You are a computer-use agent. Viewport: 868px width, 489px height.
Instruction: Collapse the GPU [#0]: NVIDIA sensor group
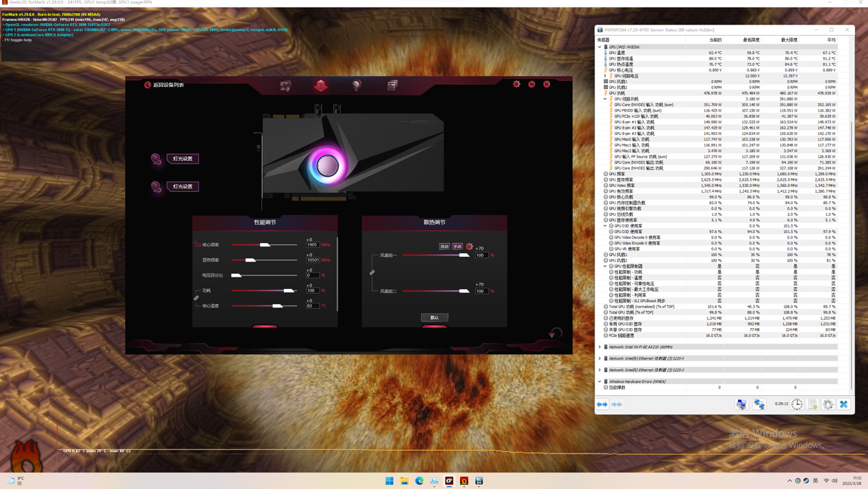(x=600, y=47)
